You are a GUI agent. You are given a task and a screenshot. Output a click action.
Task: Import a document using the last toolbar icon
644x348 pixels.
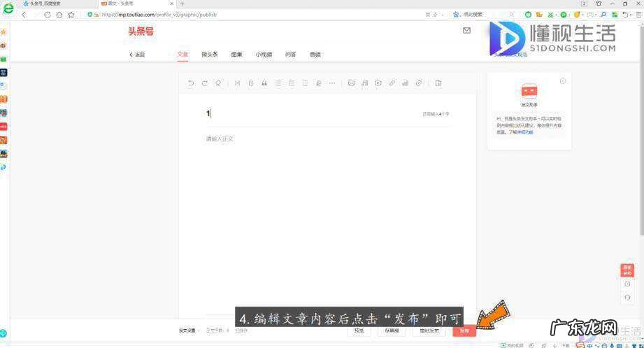438,83
